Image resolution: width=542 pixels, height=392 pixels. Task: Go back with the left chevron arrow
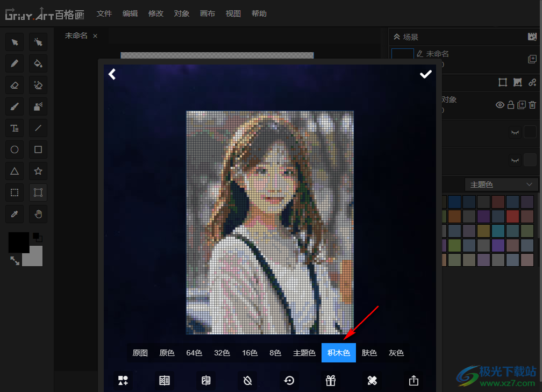click(112, 74)
